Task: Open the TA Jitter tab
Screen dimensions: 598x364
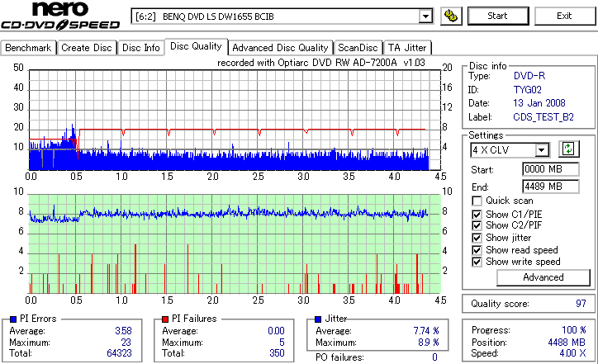Action: coord(407,48)
